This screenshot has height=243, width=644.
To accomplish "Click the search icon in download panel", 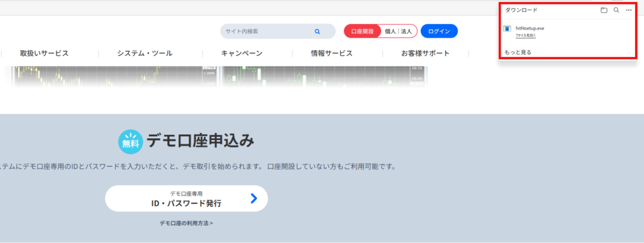I will [x=616, y=10].
